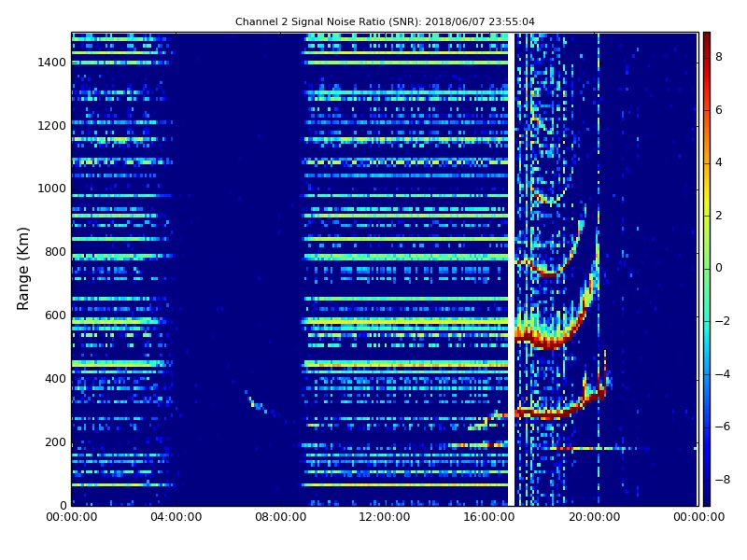Screen dimensions: 747x560
Task: Click the 1200 range tick label
Action: [52, 126]
